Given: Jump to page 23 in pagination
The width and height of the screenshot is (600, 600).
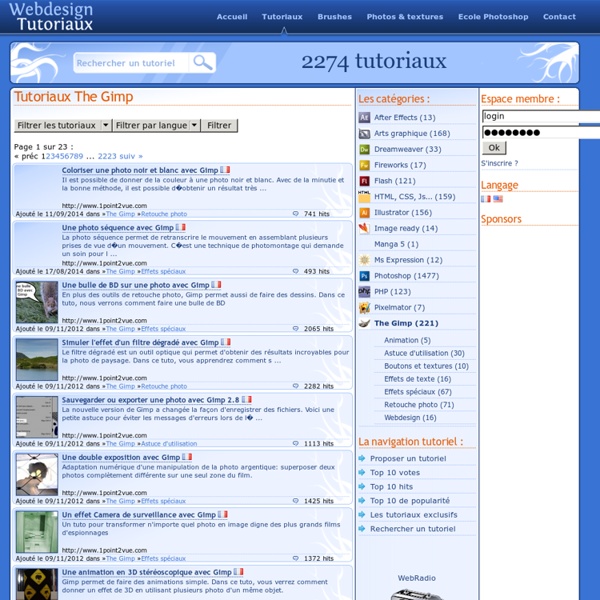Looking at the screenshot, I should (112, 156).
